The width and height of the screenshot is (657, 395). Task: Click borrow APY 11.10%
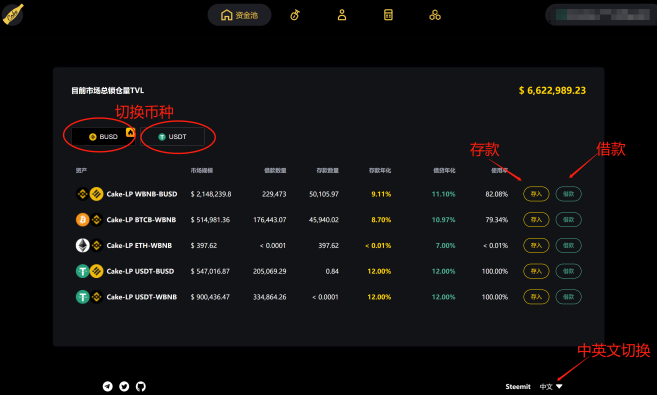click(x=443, y=194)
